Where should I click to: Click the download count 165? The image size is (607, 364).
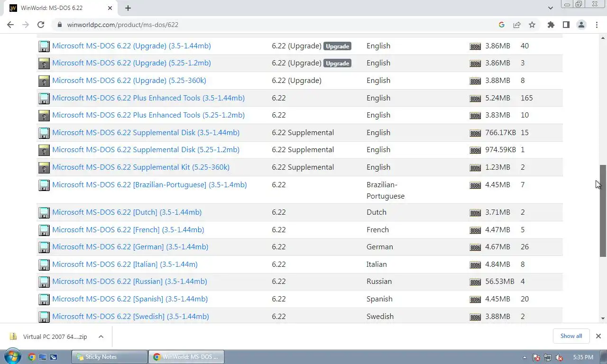click(x=526, y=98)
